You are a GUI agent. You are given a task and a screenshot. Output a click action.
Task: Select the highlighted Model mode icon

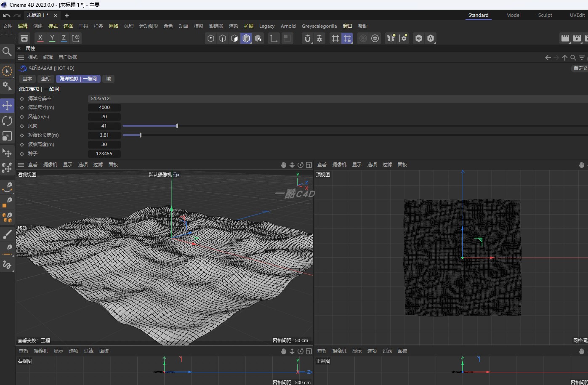tap(246, 38)
